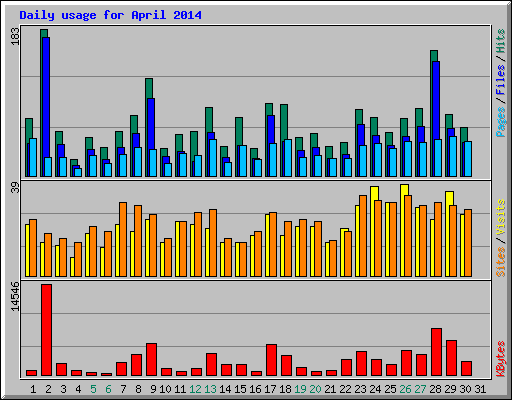
Task: Click the red KBytes bar for day 9
Action: (151, 360)
